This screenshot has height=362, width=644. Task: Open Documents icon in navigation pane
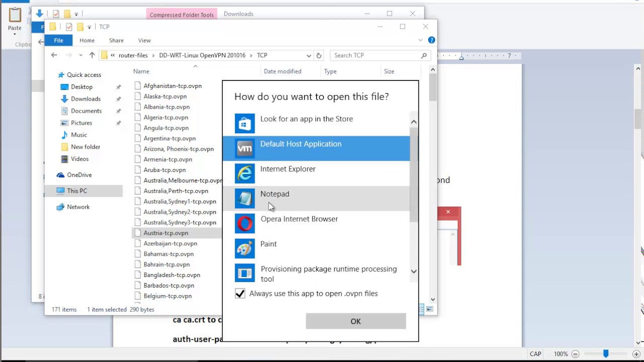[x=64, y=111]
